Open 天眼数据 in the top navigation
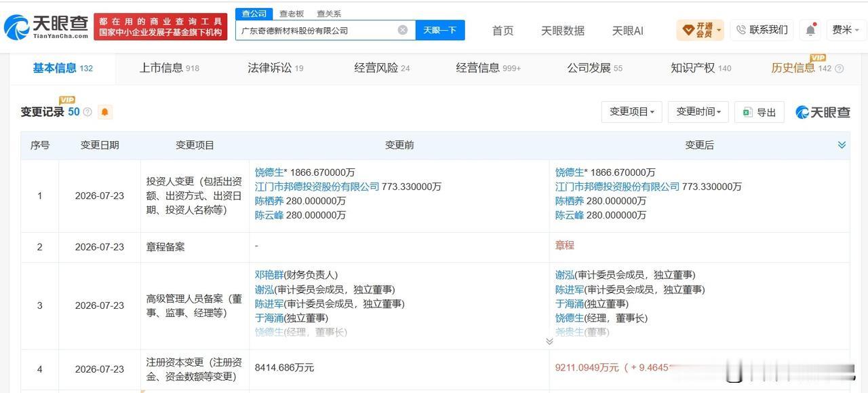This screenshot has width=868, height=393. (563, 31)
